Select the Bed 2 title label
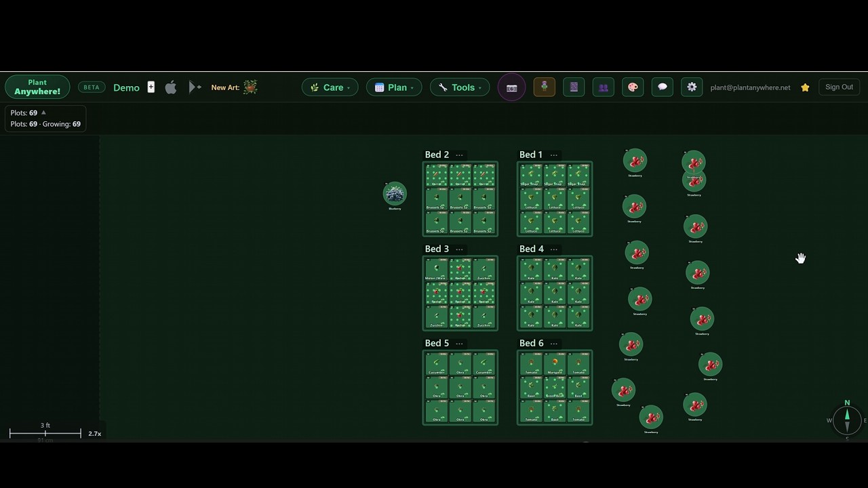The width and height of the screenshot is (868, 488). 437,155
